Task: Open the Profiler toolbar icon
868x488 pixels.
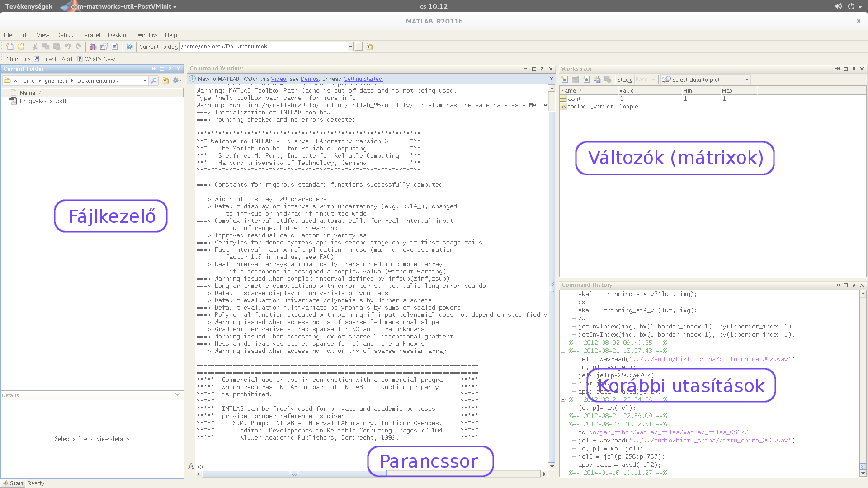Action: (x=115, y=47)
